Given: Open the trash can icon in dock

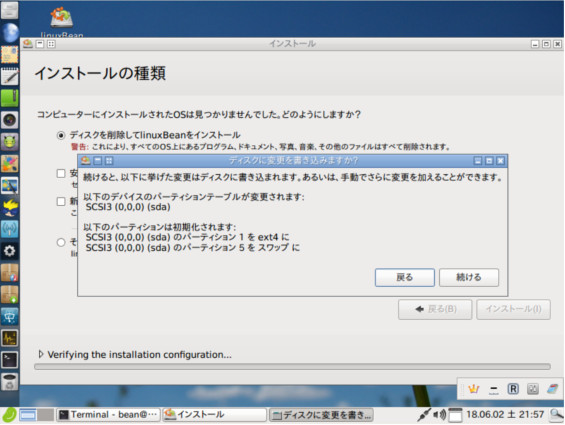Looking at the screenshot, I should [9, 382].
